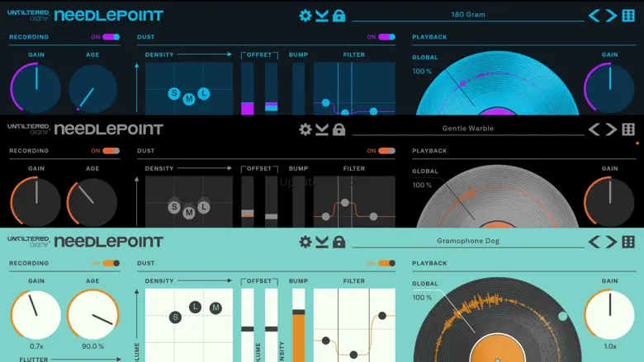The width and height of the screenshot is (644, 362).
Task: Toggle Dust ON switch in black panel
Action: click(386, 151)
